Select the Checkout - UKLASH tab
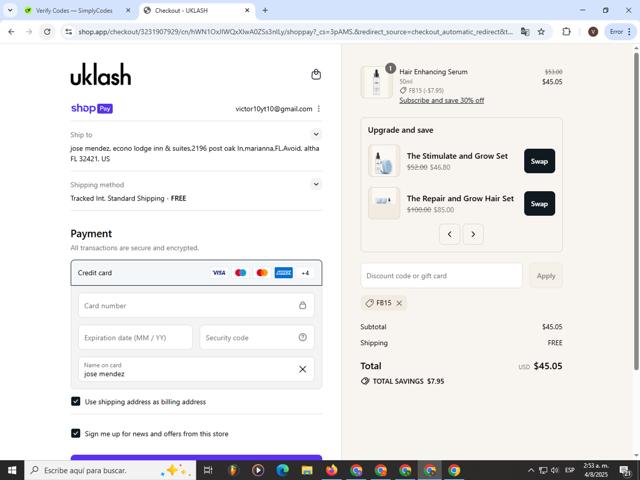This screenshot has height=480, width=640. [181, 11]
